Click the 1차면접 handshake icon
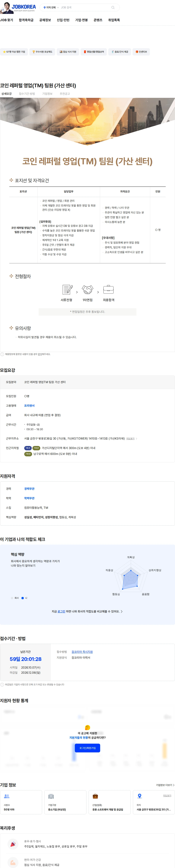Screen dimensions: 175x868 pos(87,289)
